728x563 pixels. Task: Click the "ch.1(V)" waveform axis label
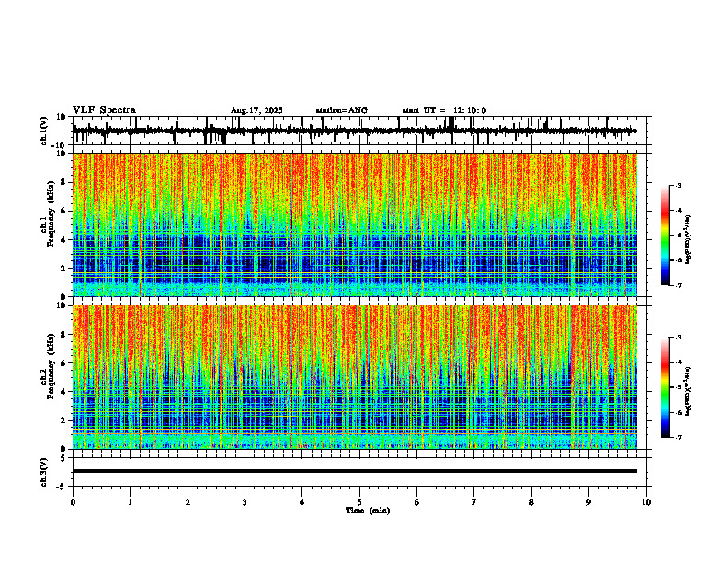tap(44, 131)
